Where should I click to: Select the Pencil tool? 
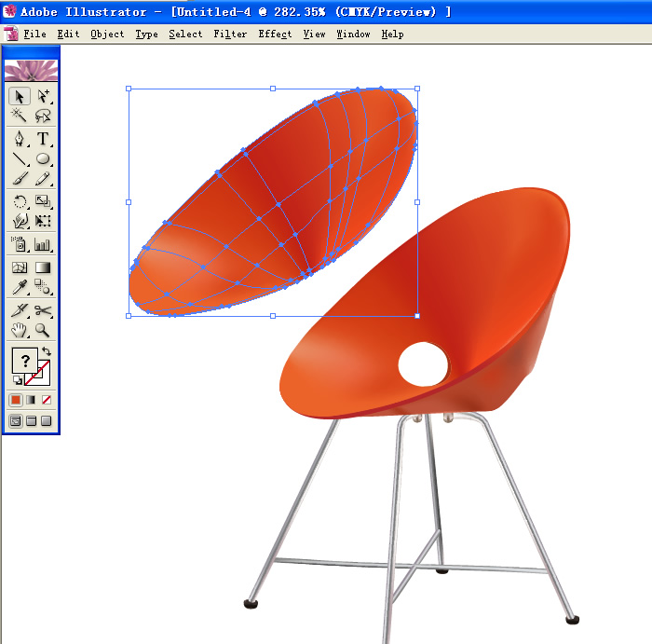43,178
